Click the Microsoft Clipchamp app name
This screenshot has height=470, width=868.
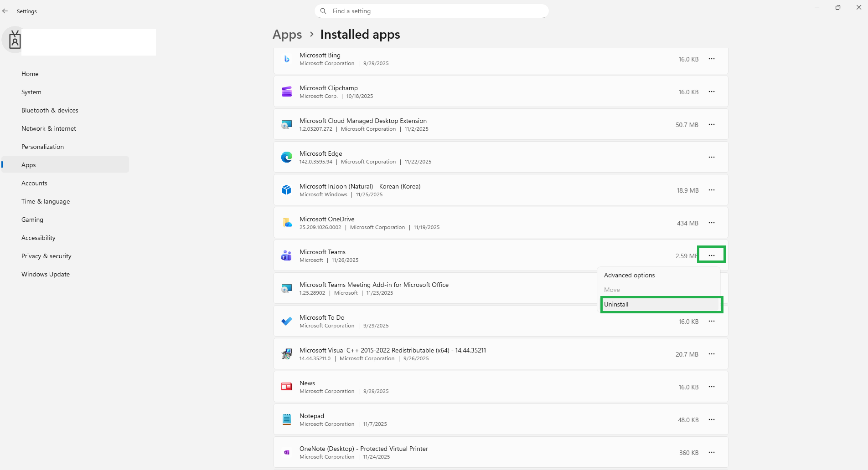329,88
